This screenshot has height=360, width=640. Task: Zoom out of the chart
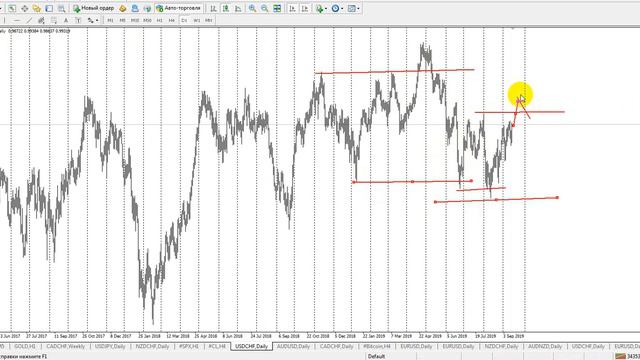(264, 8)
